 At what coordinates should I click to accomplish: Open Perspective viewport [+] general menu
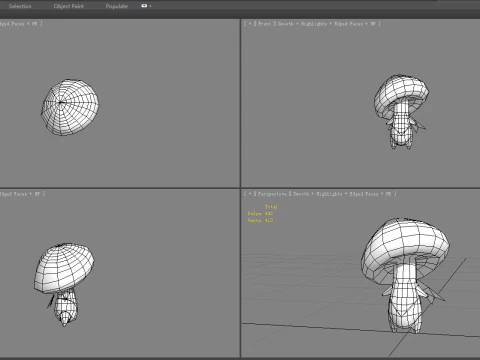249,194
